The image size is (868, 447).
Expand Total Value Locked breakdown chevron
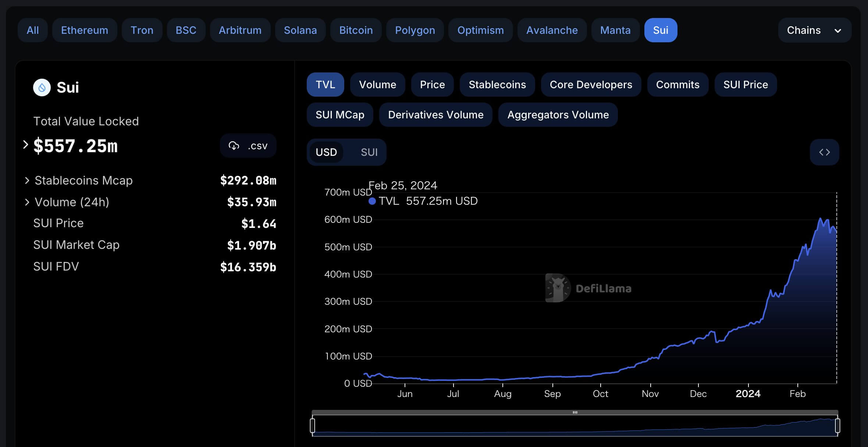(25, 145)
